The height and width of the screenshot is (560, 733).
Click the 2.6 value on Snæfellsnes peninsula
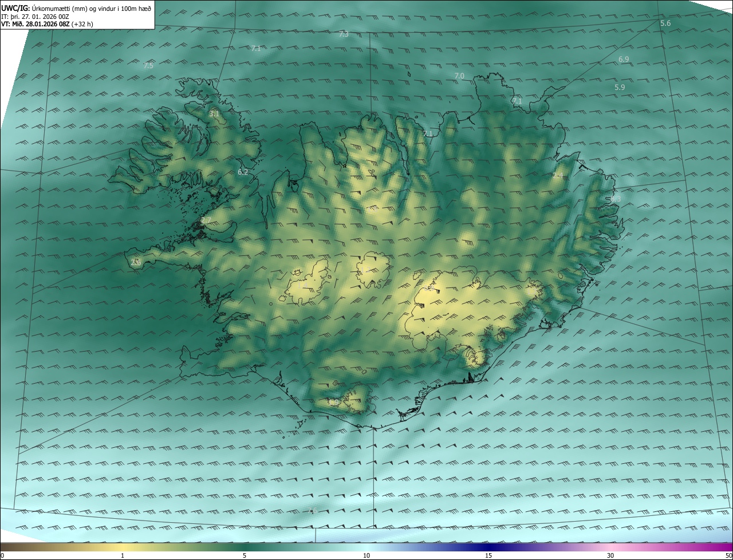pyautogui.click(x=136, y=262)
